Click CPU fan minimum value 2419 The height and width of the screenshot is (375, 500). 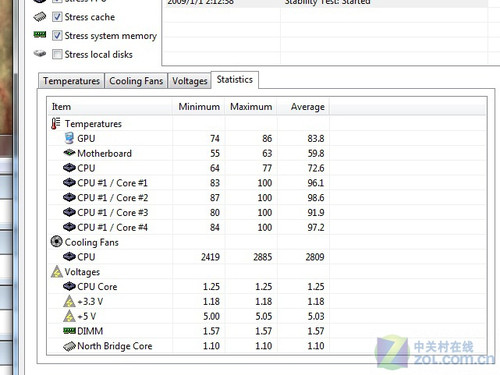[210, 257]
